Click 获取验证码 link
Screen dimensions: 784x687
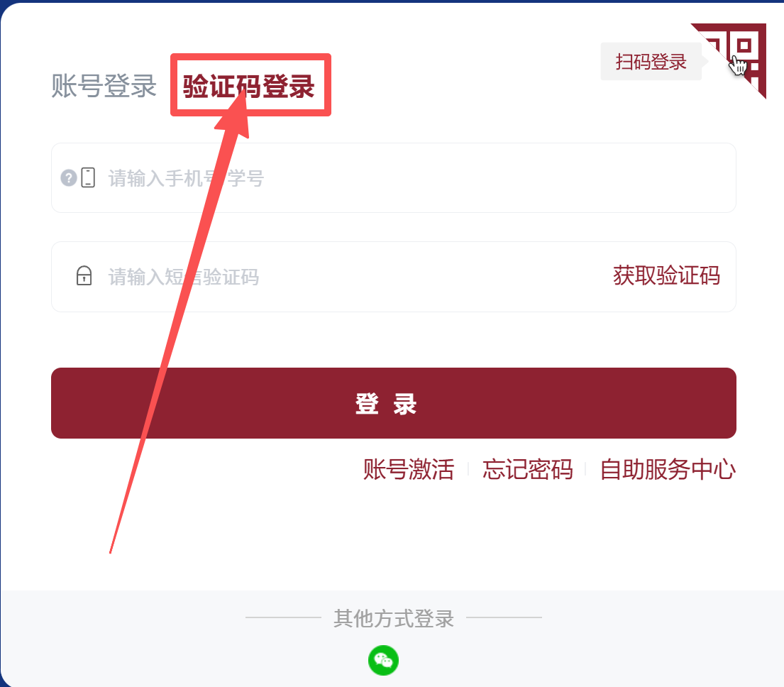pyautogui.click(x=666, y=275)
